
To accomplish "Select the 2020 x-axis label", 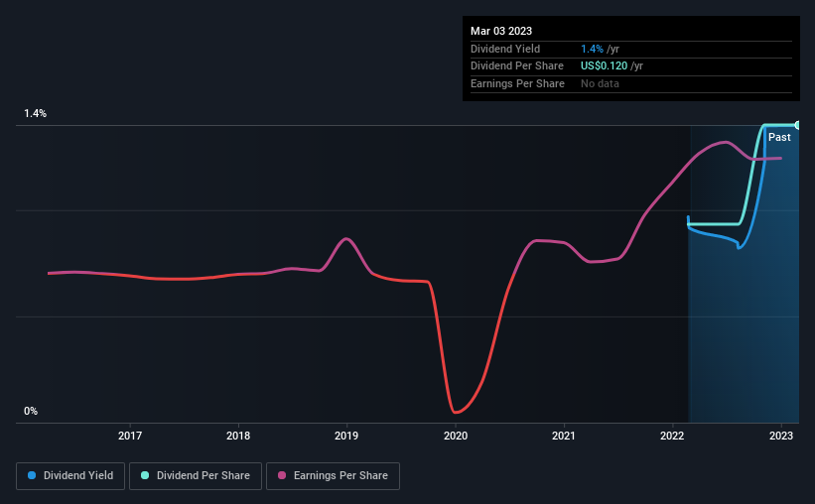I will (456, 436).
